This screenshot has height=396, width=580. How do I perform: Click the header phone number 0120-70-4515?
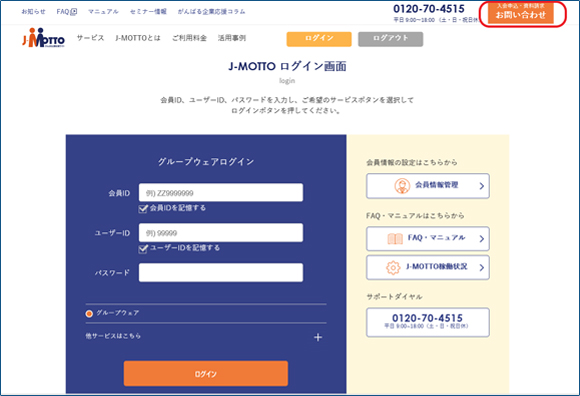[428, 9]
